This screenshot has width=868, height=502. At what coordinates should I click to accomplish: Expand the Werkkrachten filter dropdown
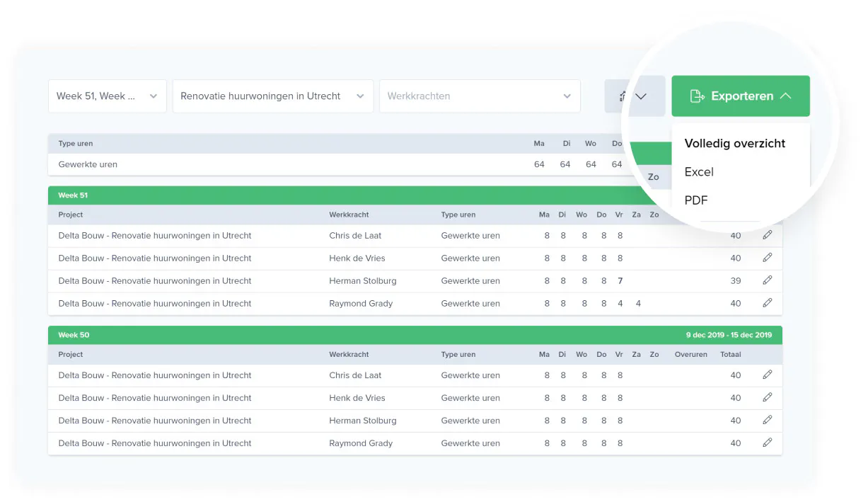[480, 96]
